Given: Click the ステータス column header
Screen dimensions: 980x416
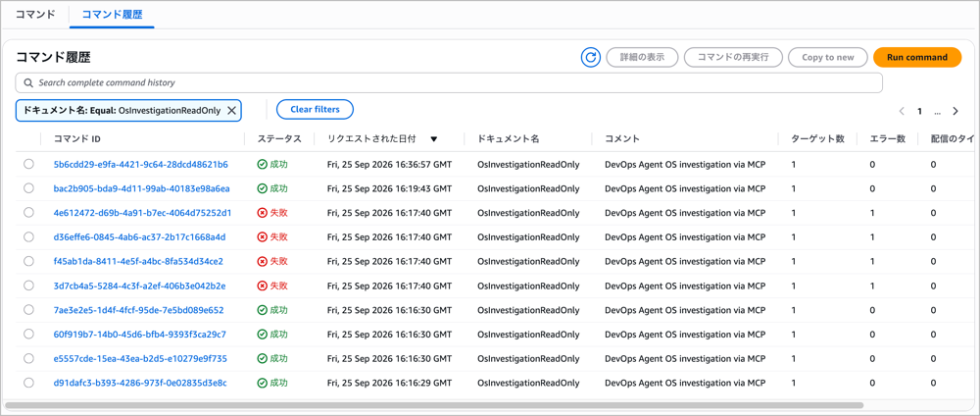Looking at the screenshot, I should pos(279,139).
